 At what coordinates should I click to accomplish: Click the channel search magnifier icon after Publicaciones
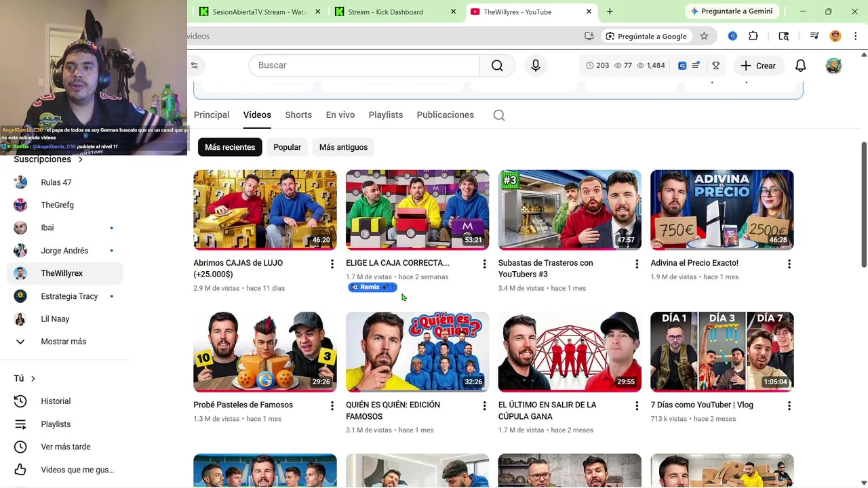coord(499,115)
